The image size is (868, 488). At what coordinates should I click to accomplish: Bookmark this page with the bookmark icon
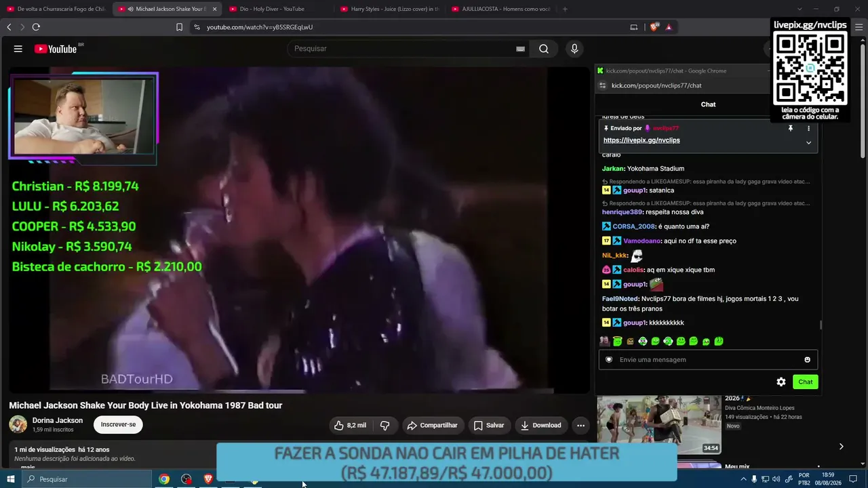(179, 27)
